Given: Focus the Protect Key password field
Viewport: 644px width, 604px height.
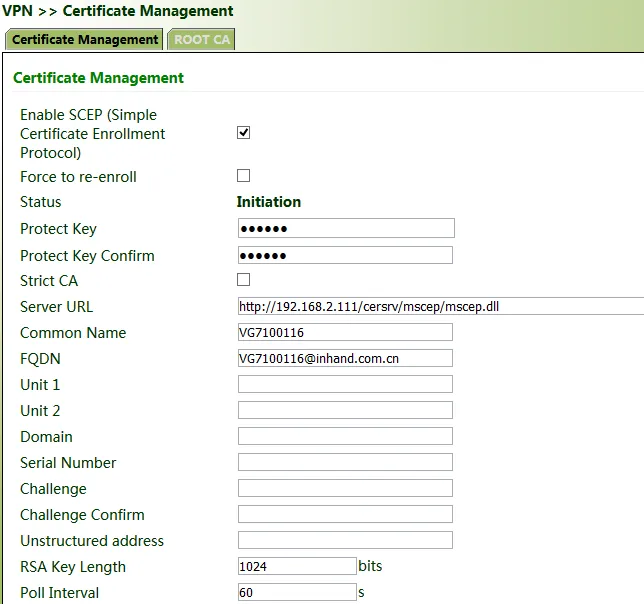Looking at the screenshot, I should [346, 228].
